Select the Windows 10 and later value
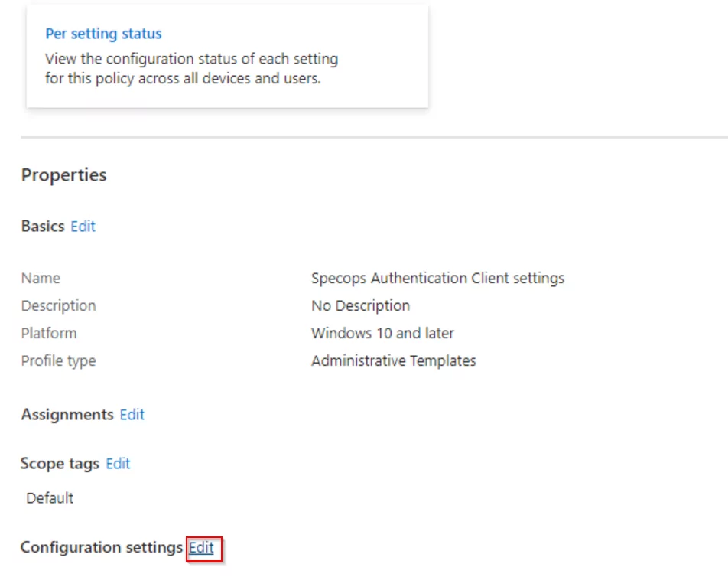 click(382, 333)
